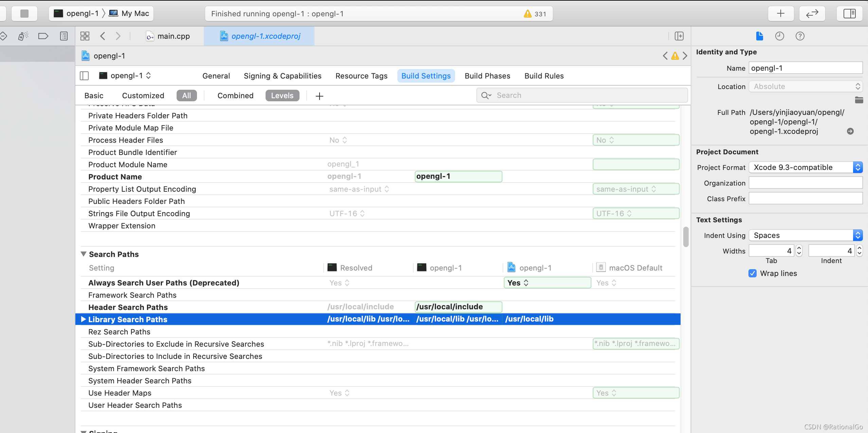The width and height of the screenshot is (868, 433).
Task: Adjust the Tab width stepper
Action: [x=799, y=251]
